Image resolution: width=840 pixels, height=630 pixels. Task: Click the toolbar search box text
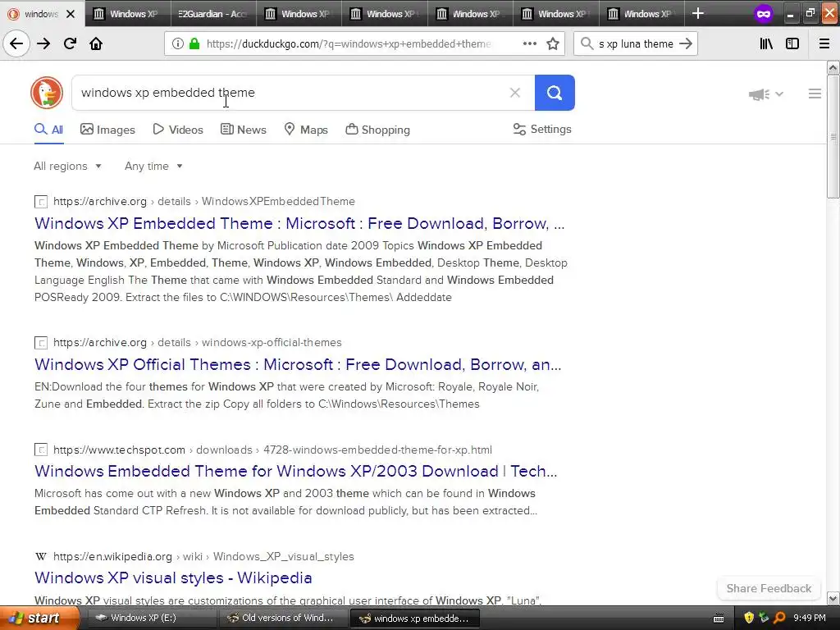click(636, 44)
